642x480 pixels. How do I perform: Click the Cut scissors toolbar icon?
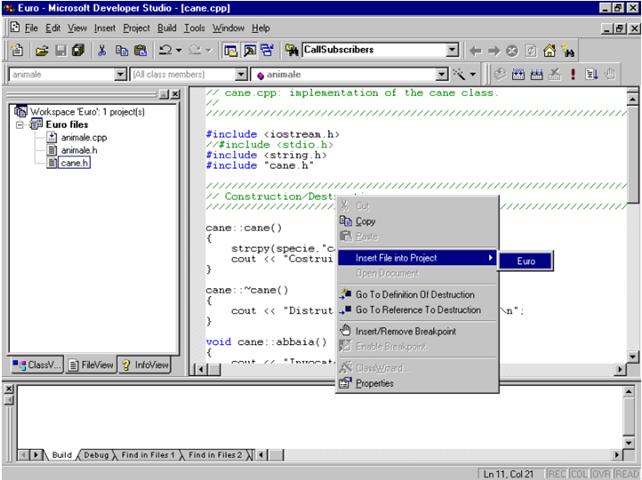[102, 50]
